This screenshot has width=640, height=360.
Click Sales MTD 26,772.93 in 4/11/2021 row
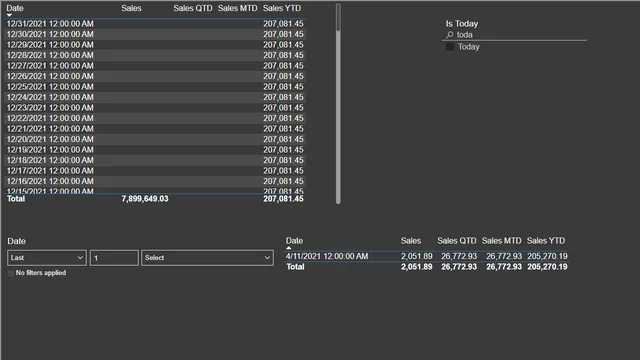point(504,256)
